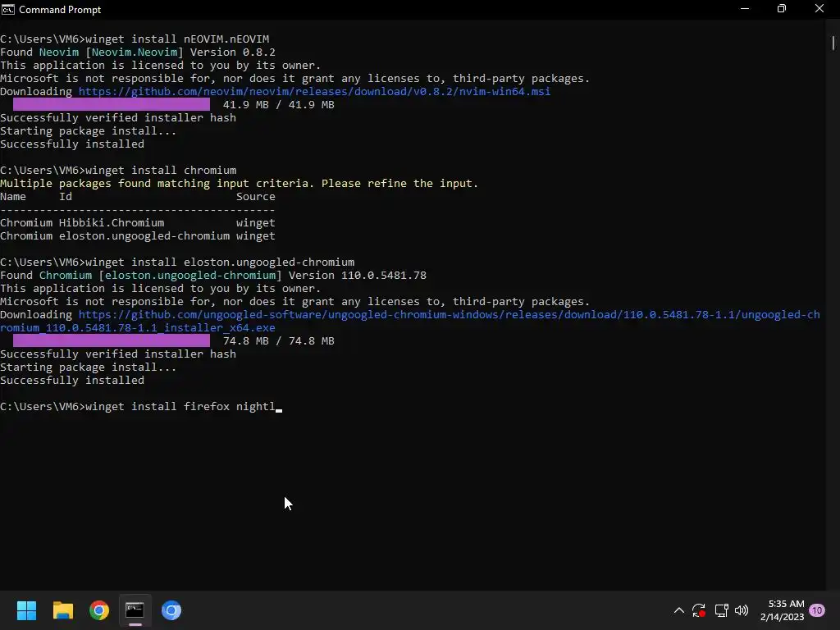
Task: Click the text 'Hibbiki.Chromium'
Action: 112,223
